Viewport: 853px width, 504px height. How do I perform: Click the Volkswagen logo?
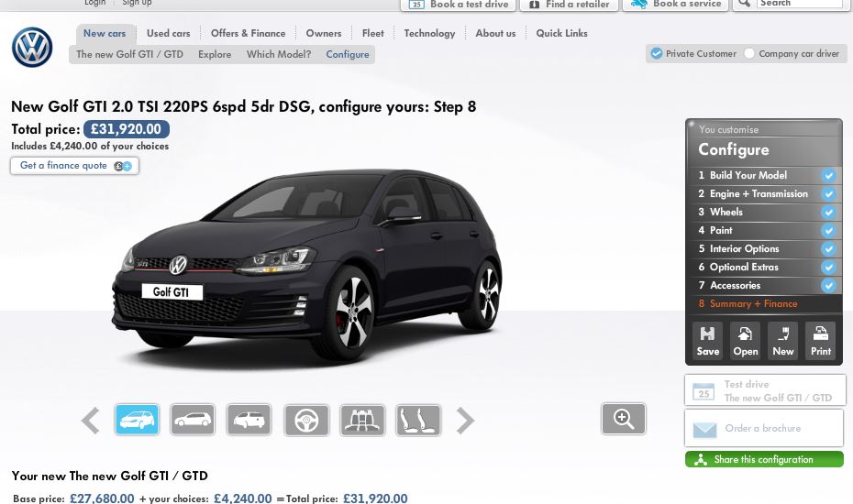coord(32,48)
